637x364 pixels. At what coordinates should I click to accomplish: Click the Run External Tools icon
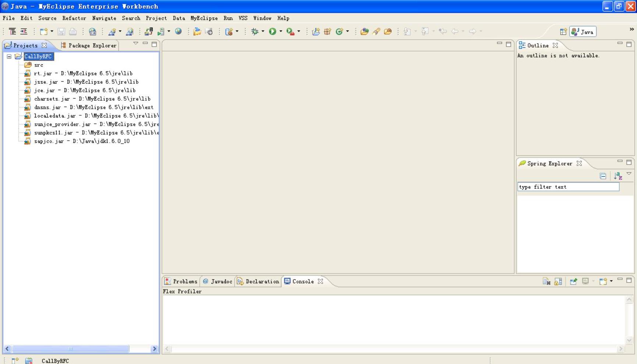290,32
